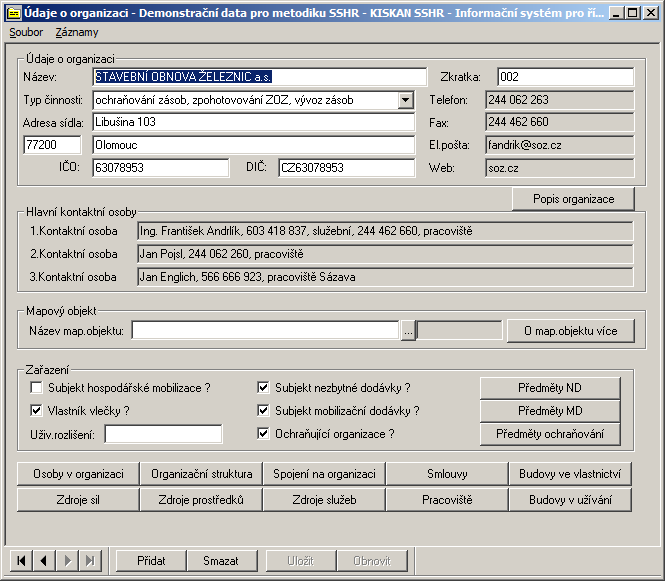
Task: Click gray field beside map object browse button
Action: [459, 331]
